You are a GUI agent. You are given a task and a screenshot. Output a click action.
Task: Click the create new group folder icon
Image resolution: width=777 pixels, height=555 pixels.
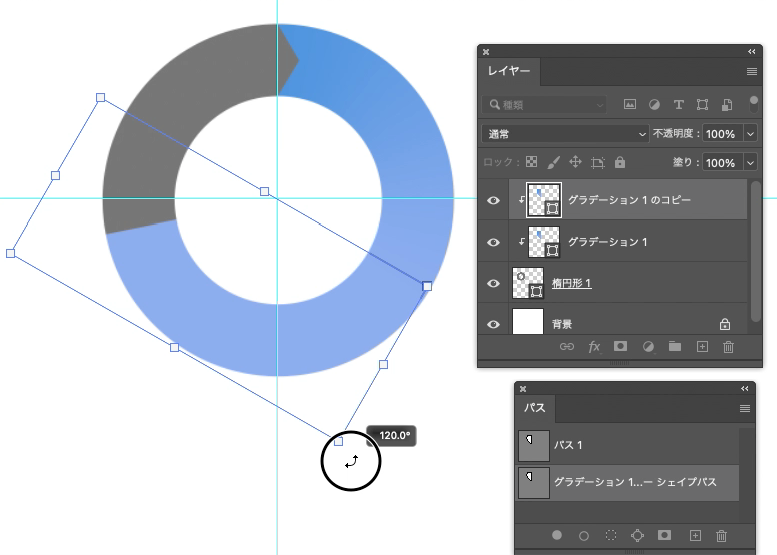pos(674,346)
